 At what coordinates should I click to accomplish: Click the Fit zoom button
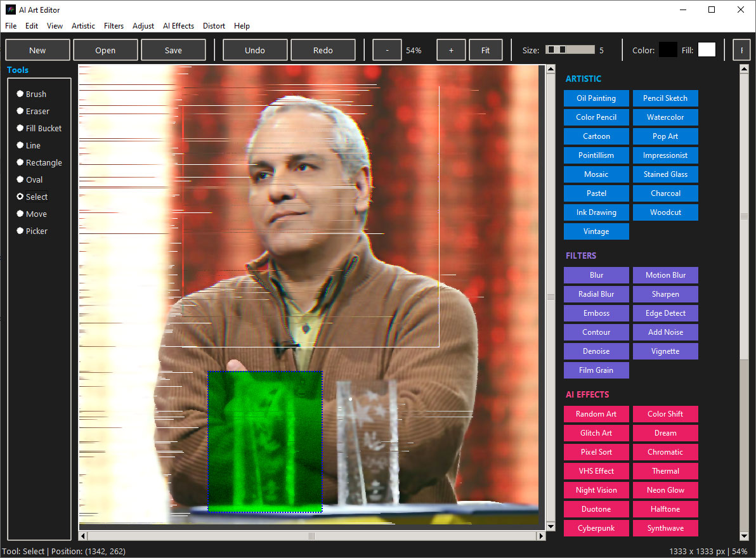click(486, 50)
